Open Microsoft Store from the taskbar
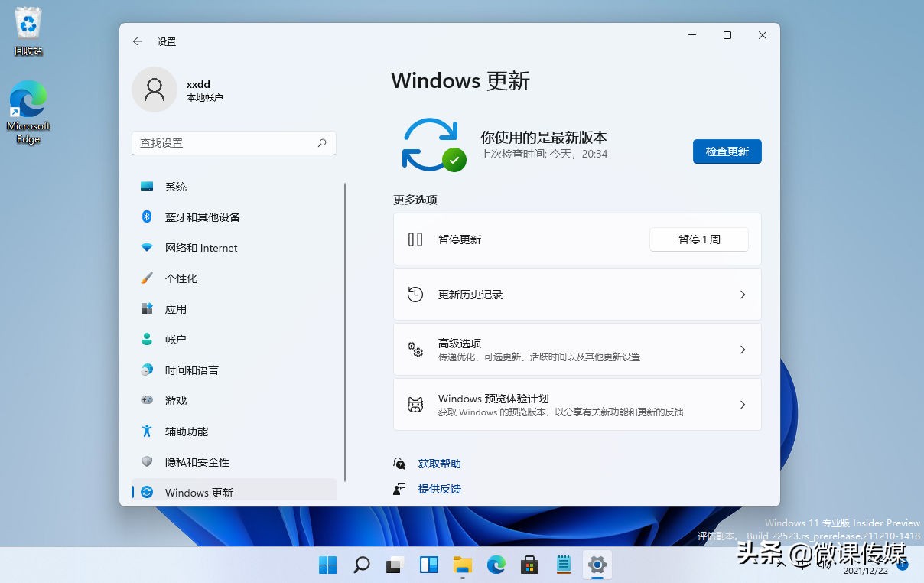Screen dimensions: 924x583 pos(530,565)
